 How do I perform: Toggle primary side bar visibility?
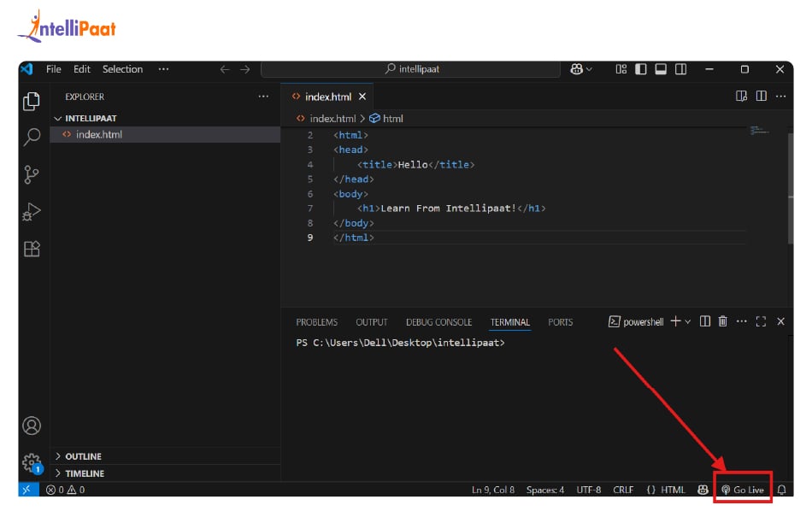(x=640, y=69)
